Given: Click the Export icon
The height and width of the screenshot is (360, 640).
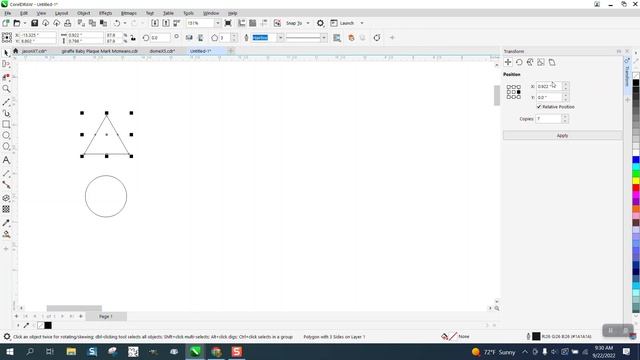Looking at the screenshot, I should pyautogui.click(x=166, y=23).
